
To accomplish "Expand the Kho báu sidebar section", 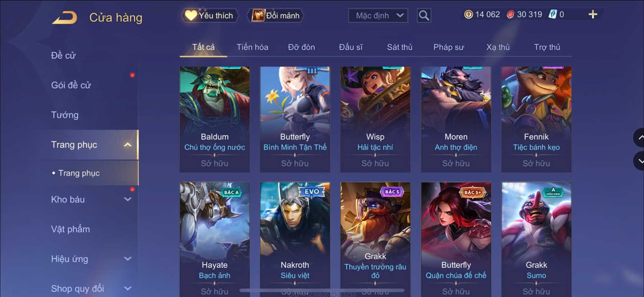I will (128, 199).
